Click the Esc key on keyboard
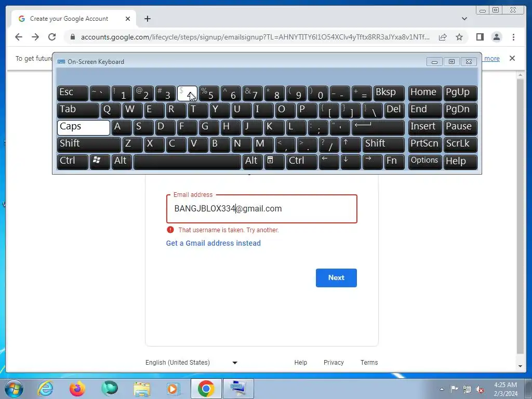The image size is (532, 399). 73,94
